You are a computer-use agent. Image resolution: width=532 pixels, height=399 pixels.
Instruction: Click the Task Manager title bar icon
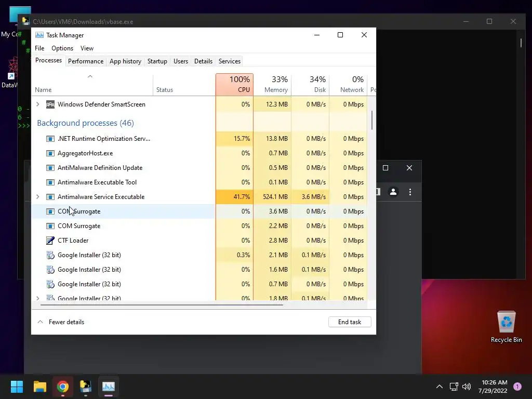(x=39, y=35)
